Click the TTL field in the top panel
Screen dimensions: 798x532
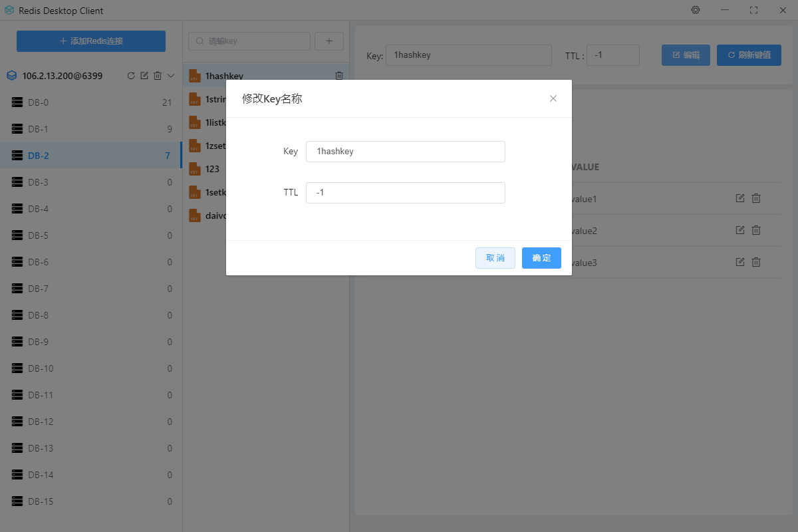[613, 55]
